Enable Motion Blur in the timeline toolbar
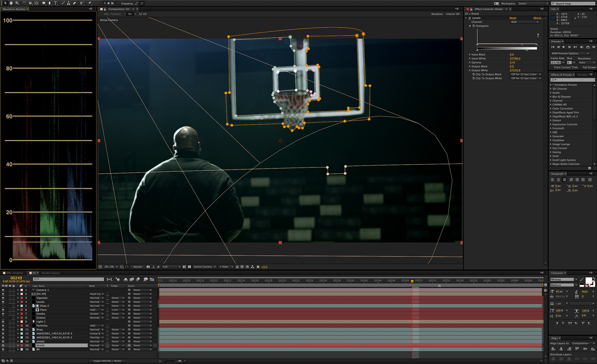The width and height of the screenshot is (597, 364). pos(138,279)
